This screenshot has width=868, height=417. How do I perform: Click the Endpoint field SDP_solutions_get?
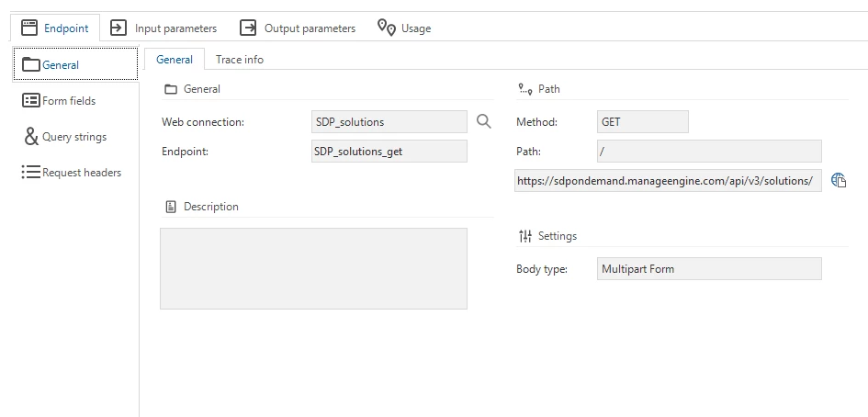(389, 152)
